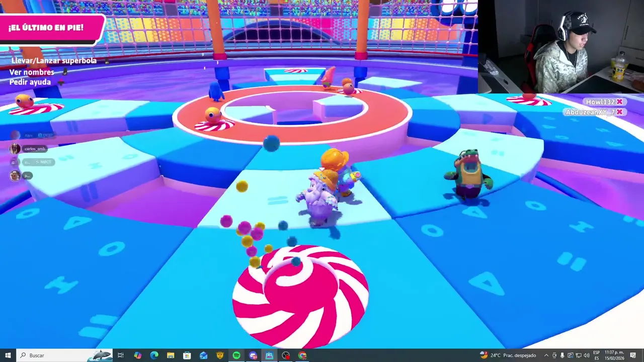Click the AbduzcanXY_7 eliminated player entry
This screenshot has width=644, height=362.
pos(589,112)
